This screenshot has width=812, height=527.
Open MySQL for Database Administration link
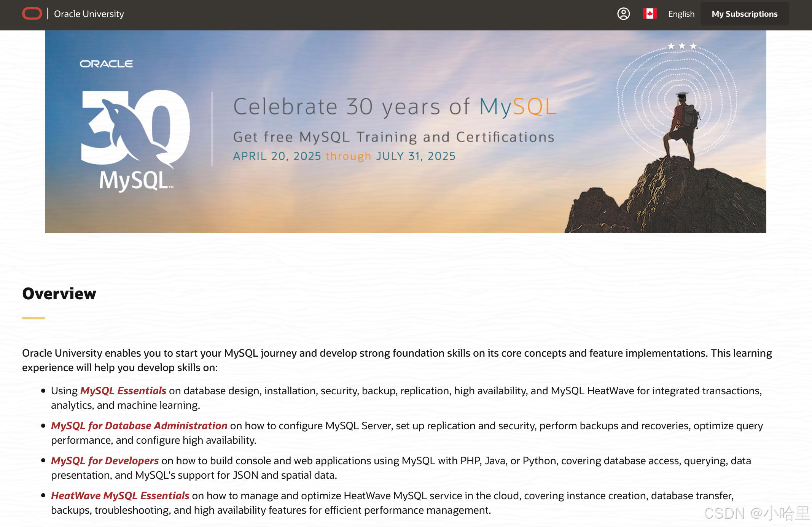[x=139, y=425]
